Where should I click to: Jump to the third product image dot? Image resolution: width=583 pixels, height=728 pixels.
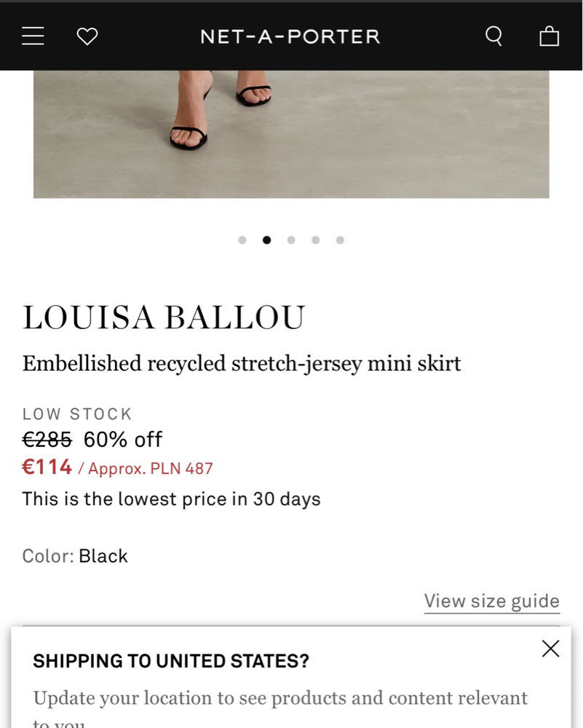[x=291, y=240]
